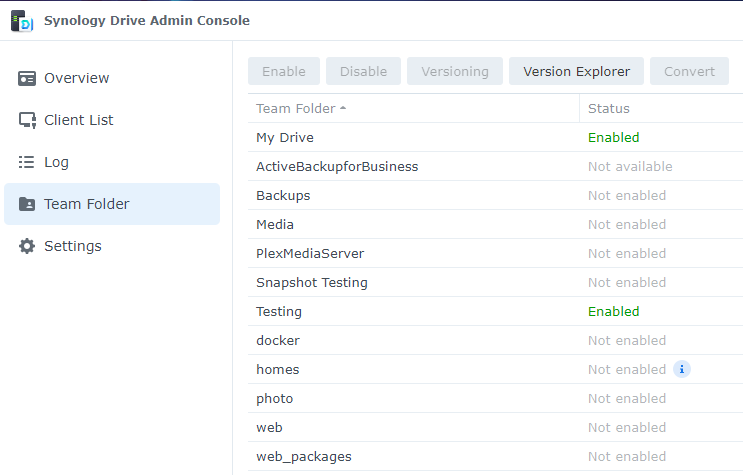Click the Team Folder column header
743x475 pixels.
click(413, 109)
